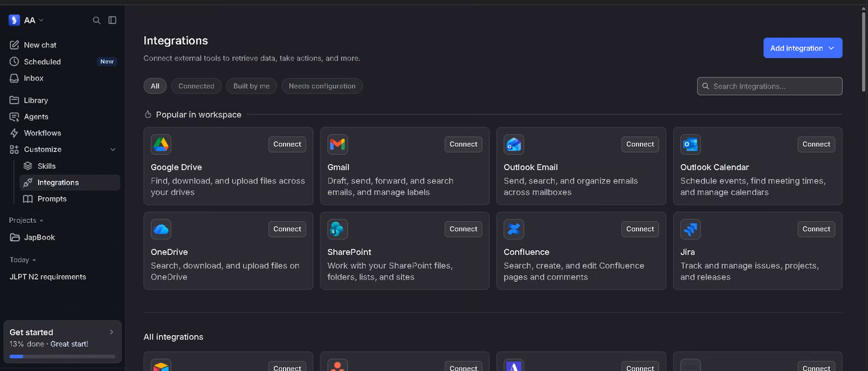
Task: Click the Integrations plug icon
Action: pos(27,182)
